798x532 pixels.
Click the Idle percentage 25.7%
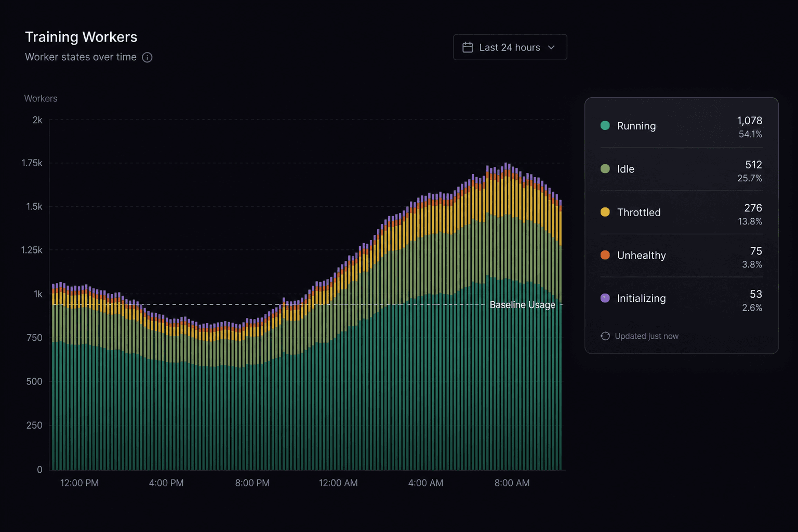[x=750, y=178]
